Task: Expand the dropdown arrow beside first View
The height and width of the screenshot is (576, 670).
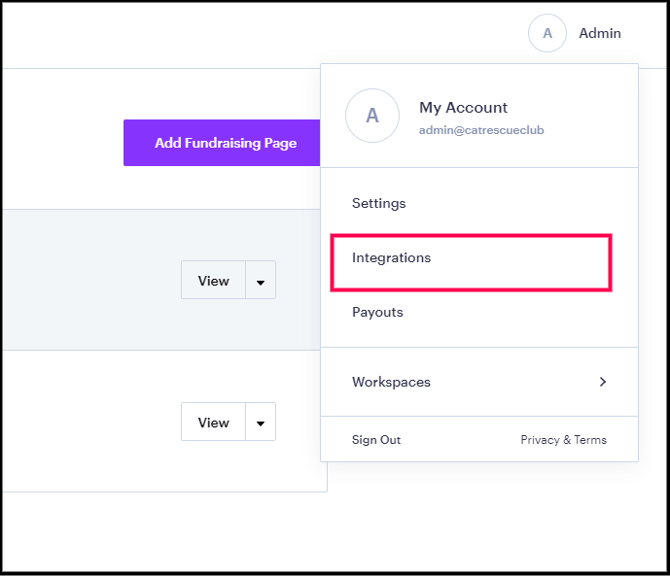Action: tap(260, 281)
